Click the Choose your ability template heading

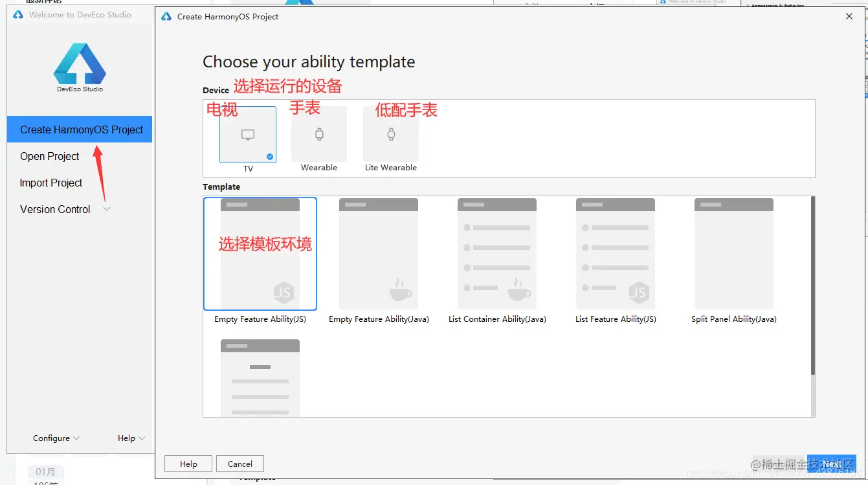click(x=309, y=62)
